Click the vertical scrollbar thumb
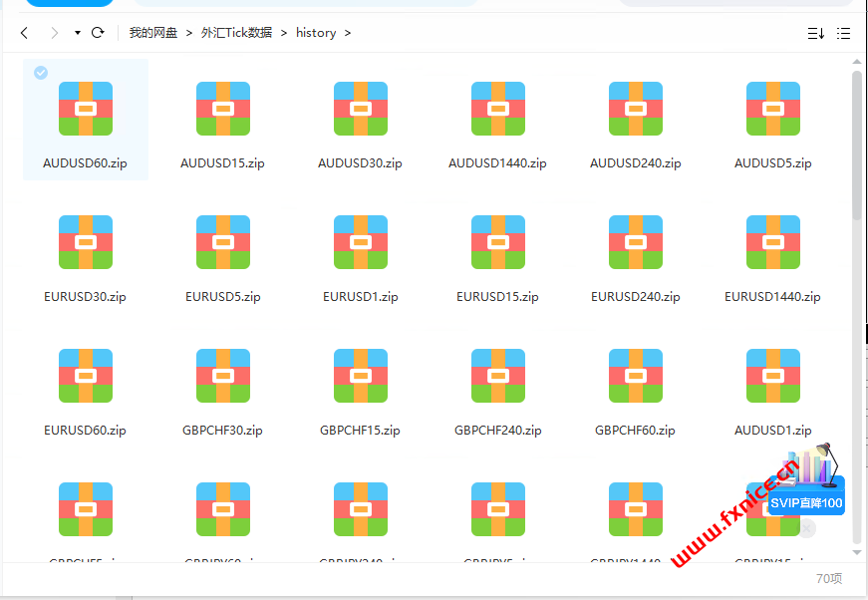 [x=857, y=145]
